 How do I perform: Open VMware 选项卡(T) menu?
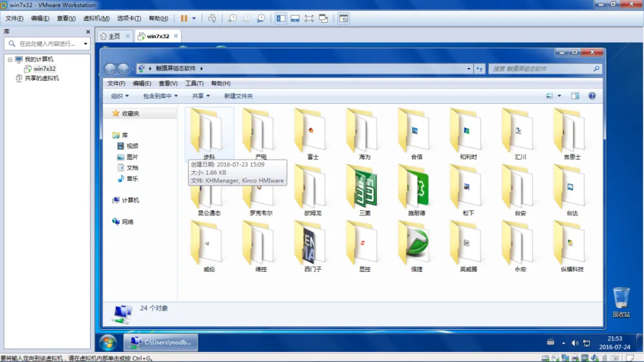[x=129, y=18]
